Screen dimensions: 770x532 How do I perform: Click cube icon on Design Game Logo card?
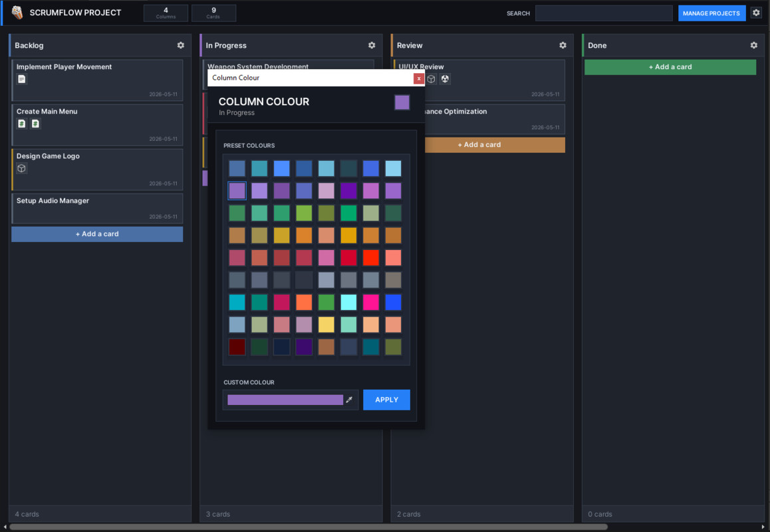pos(21,168)
